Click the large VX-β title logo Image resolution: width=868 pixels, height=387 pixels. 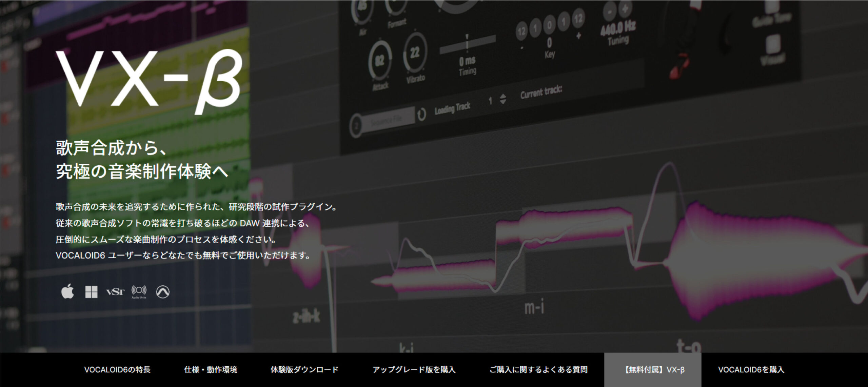pos(149,81)
